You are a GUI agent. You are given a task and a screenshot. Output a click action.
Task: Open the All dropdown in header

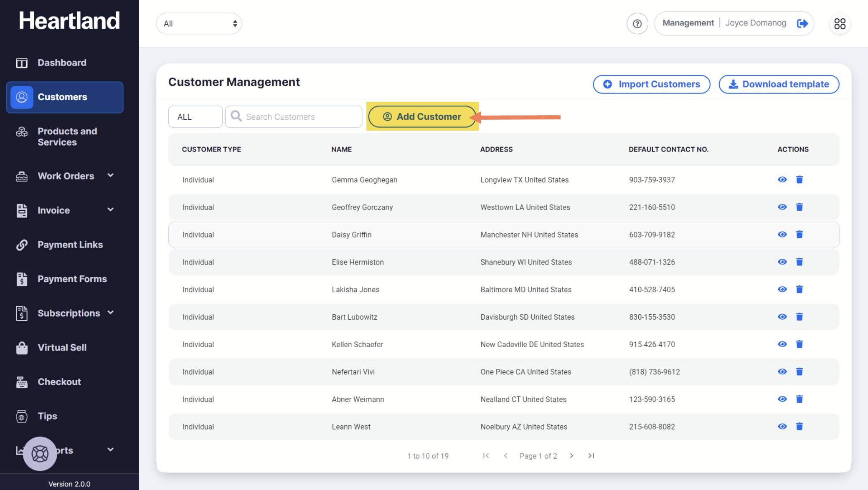pos(199,24)
